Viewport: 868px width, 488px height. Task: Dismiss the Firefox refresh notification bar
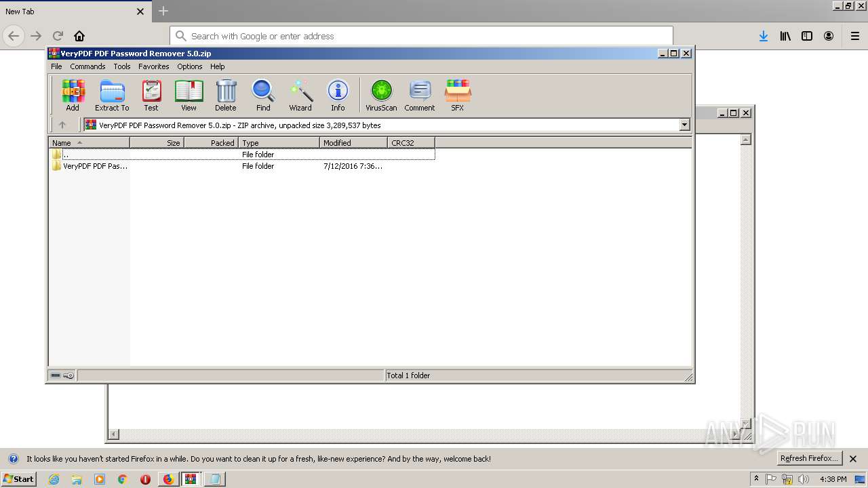point(853,459)
